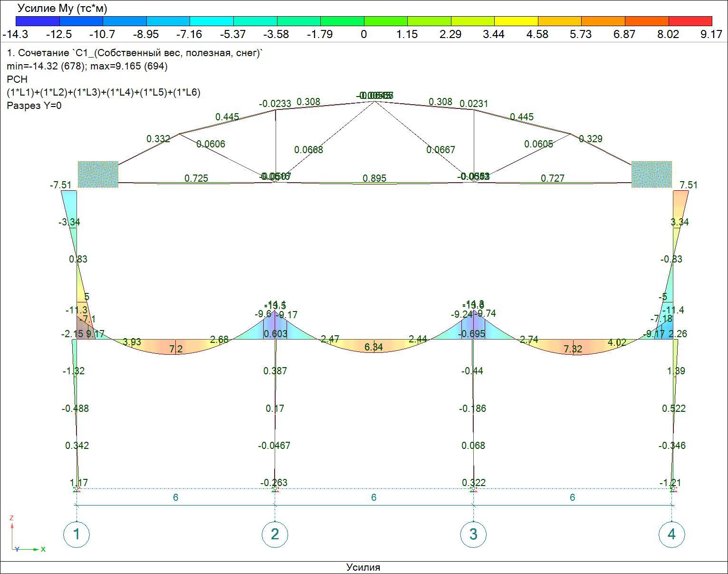
Task: Pick the red color swatch ending at 9.17
Action: pyautogui.click(x=690, y=21)
